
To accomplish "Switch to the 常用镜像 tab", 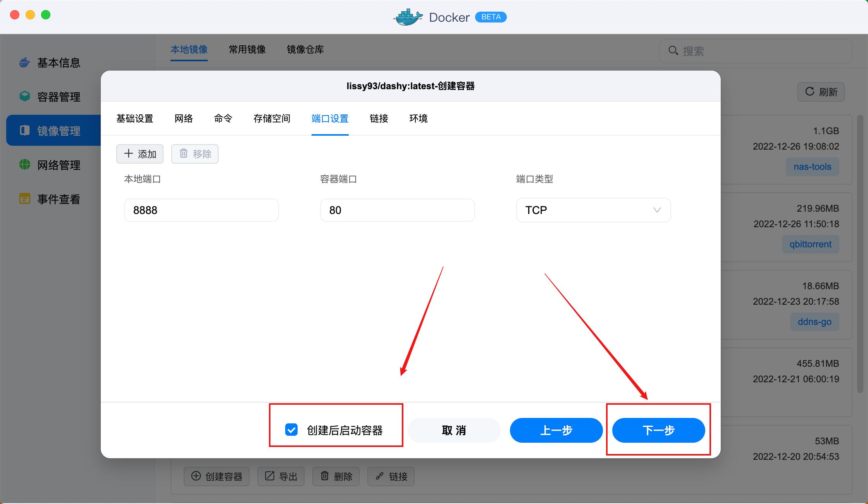I will (x=247, y=50).
